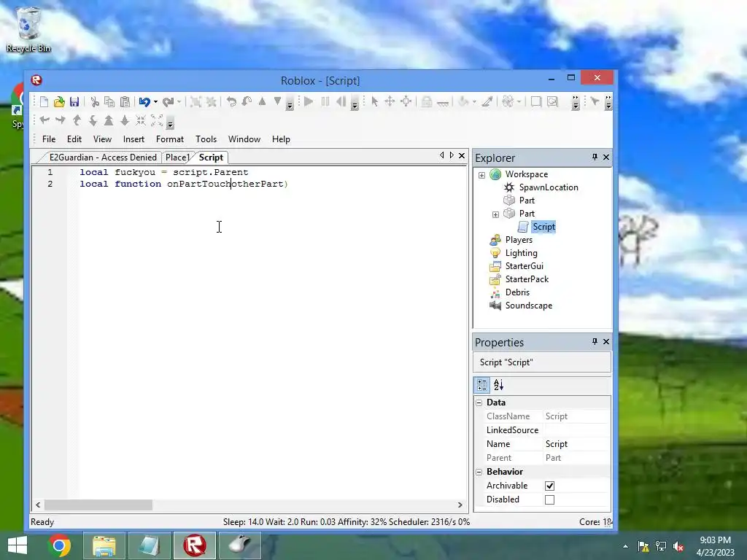
Task: Switch Properties to categorized view
Action: click(x=482, y=385)
